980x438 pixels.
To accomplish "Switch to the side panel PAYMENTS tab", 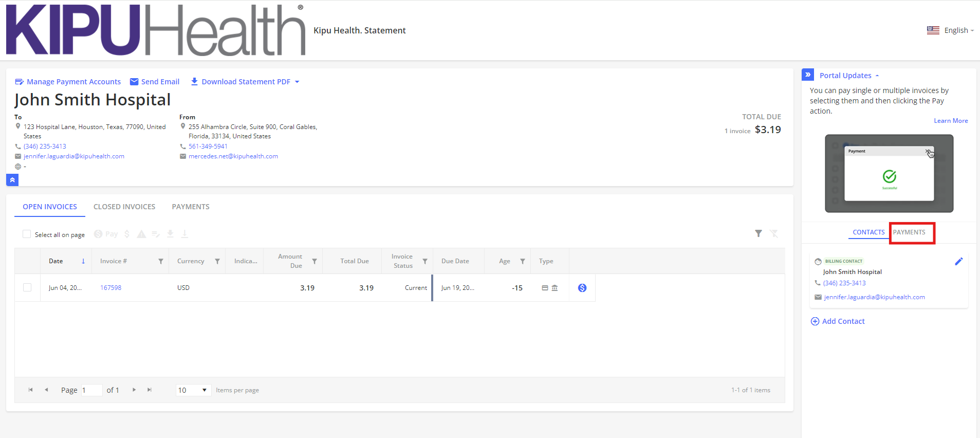I will click(x=909, y=232).
